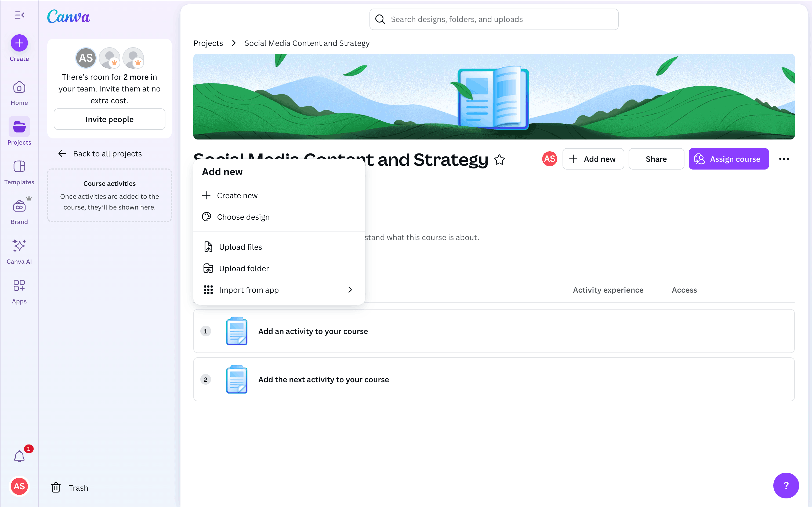Click the search designs input field
The height and width of the screenshot is (507, 812).
(x=494, y=19)
